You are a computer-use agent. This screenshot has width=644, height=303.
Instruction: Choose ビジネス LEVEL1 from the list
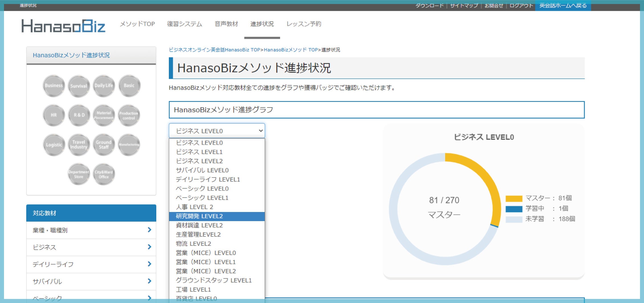(x=217, y=152)
